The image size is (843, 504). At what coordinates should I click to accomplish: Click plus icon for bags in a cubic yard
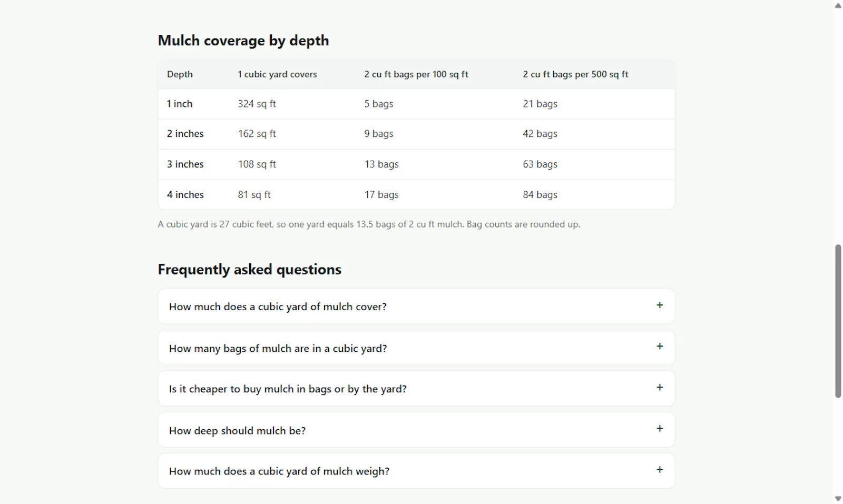tap(660, 346)
